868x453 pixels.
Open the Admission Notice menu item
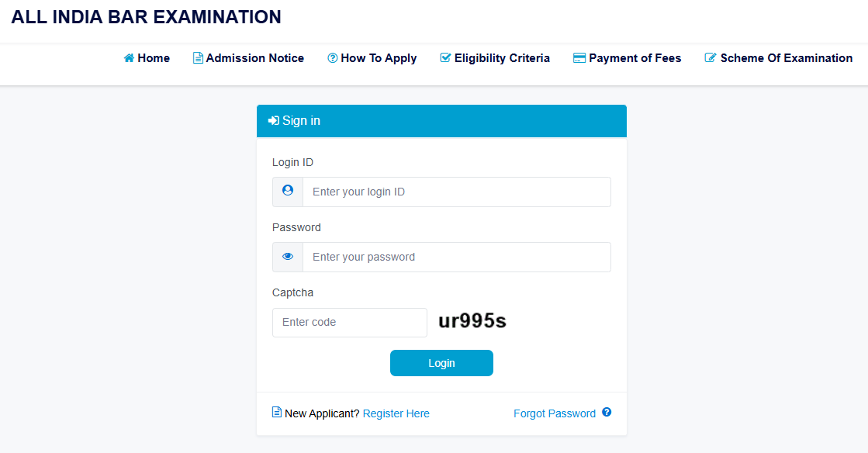[x=254, y=58]
